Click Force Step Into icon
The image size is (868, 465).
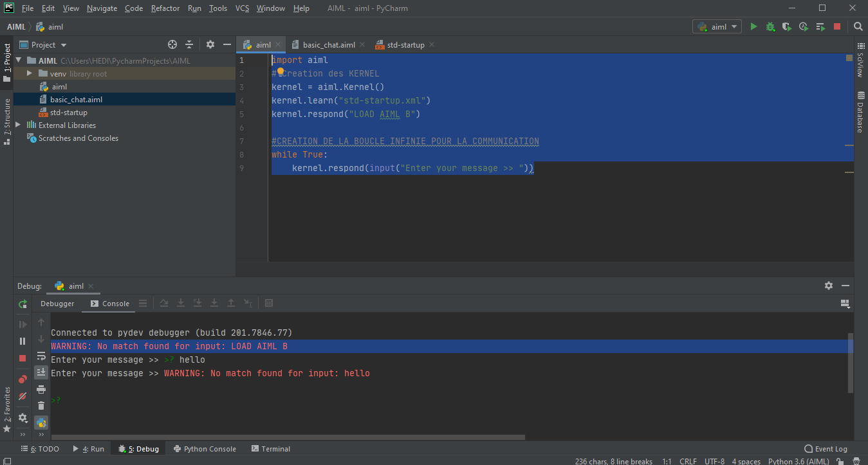(214, 304)
